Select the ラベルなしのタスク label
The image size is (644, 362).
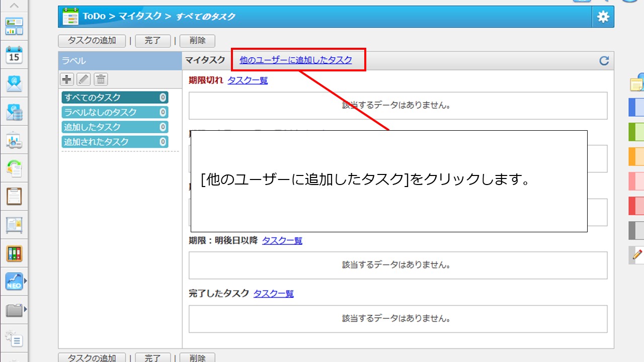(115, 112)
